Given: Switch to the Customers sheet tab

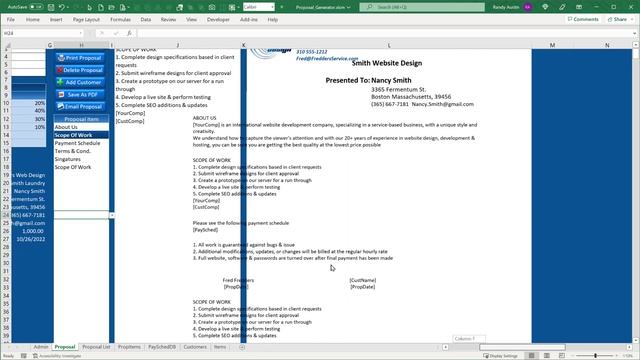Looking at the screenshot, I should pos(195,347).
